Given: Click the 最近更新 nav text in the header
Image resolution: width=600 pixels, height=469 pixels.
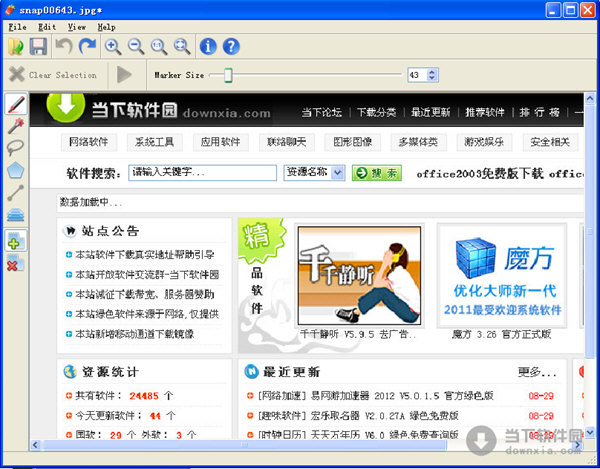Looking at the screenshot, I should click(430, 112).
